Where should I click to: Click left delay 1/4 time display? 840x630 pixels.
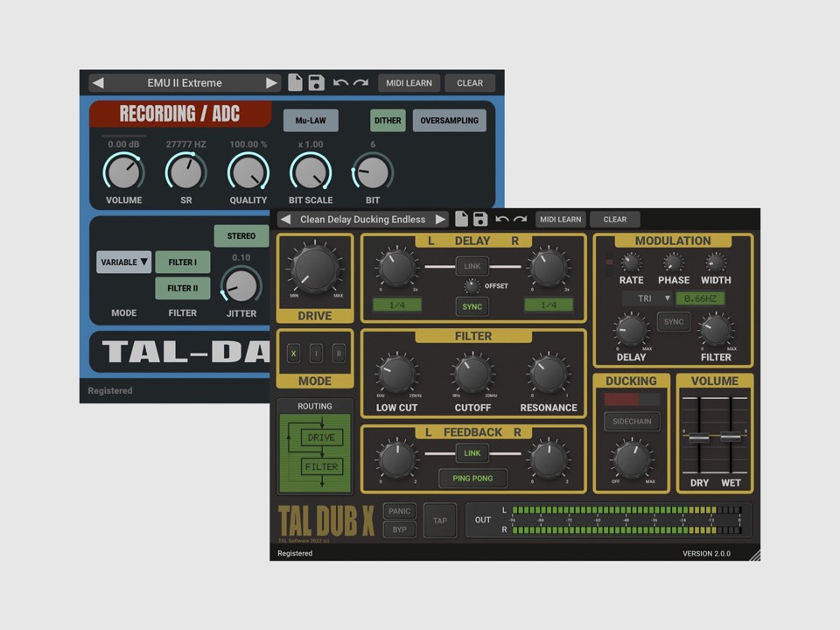click(x=397, y=304)
